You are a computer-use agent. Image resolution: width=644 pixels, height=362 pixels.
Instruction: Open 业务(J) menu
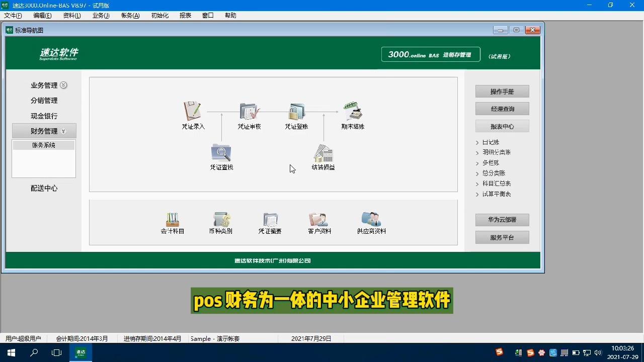click(x=101, y=16)
